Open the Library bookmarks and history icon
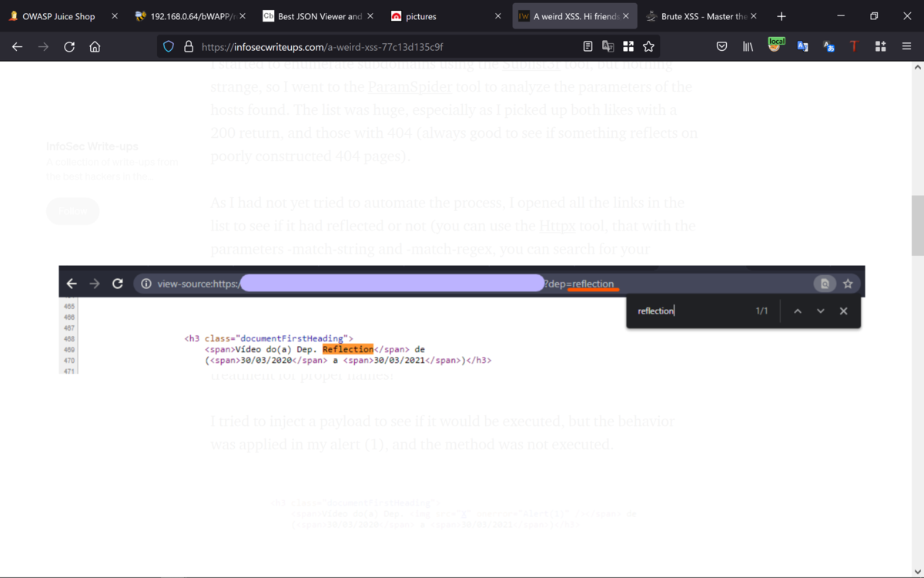924x578 pixels. click(x=748, y=46)
